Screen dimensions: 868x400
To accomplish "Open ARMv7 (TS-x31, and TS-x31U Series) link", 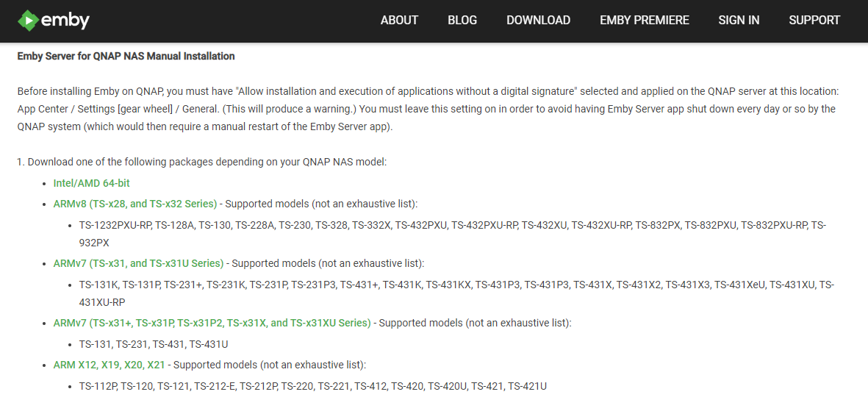I will [138, 263].
